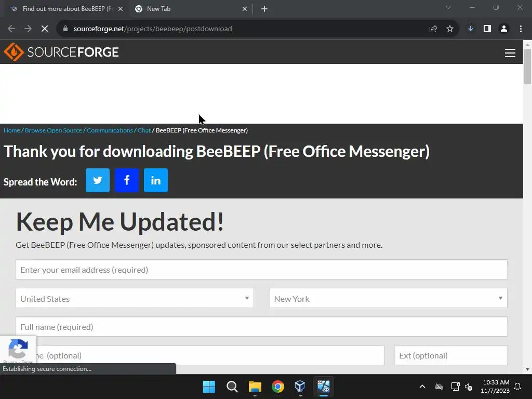Open the notifications bell

[x=518, y=387]
